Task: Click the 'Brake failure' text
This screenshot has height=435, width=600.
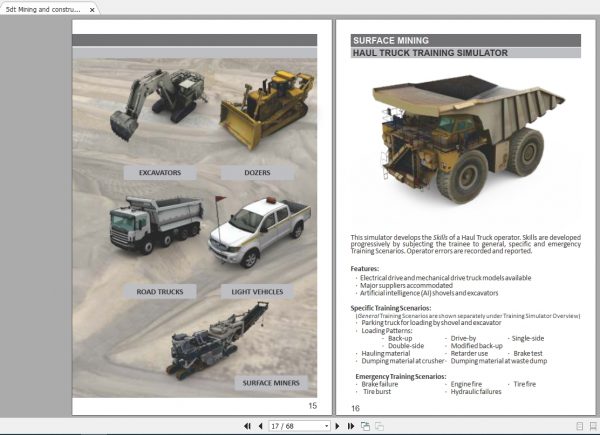Action: coord(380,384)
